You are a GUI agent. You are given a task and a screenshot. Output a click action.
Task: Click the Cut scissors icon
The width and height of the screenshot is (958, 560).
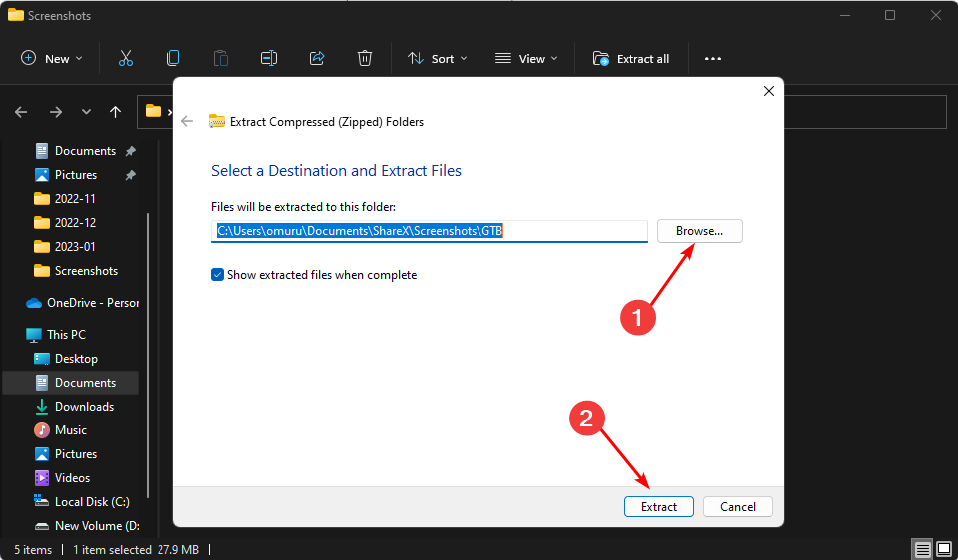(125, 59)
